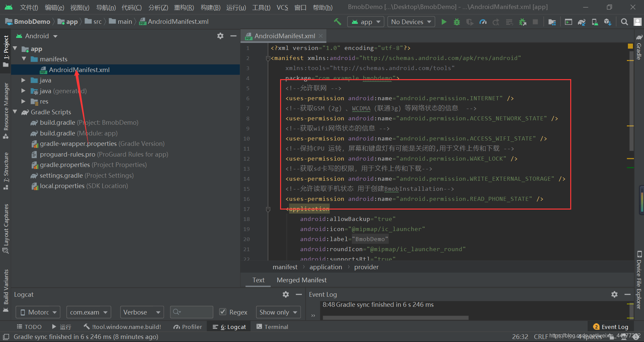Attach debugger to Android process icon
Screen dimensions: 644x342
point(523,22)
